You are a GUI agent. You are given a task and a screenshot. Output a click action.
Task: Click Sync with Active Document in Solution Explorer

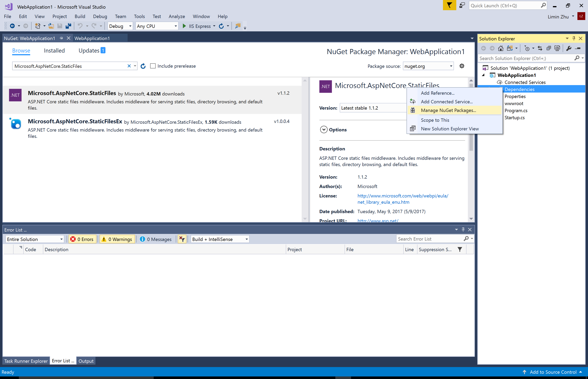coord(540,48)
